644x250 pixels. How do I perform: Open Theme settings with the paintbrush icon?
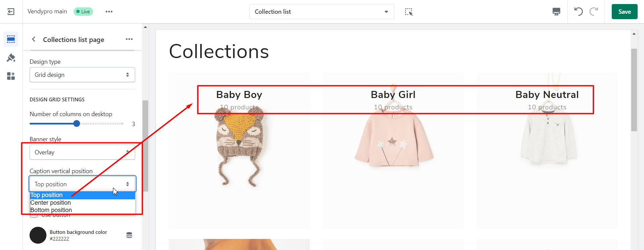(10, 58)
